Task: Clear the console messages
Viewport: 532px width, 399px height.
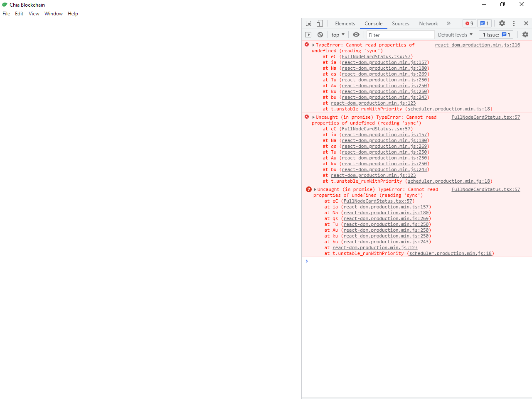Action: 320,34
